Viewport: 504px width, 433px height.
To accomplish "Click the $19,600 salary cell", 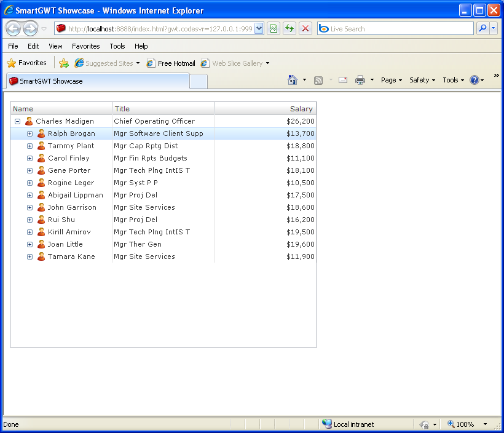I will pos(265,245).
